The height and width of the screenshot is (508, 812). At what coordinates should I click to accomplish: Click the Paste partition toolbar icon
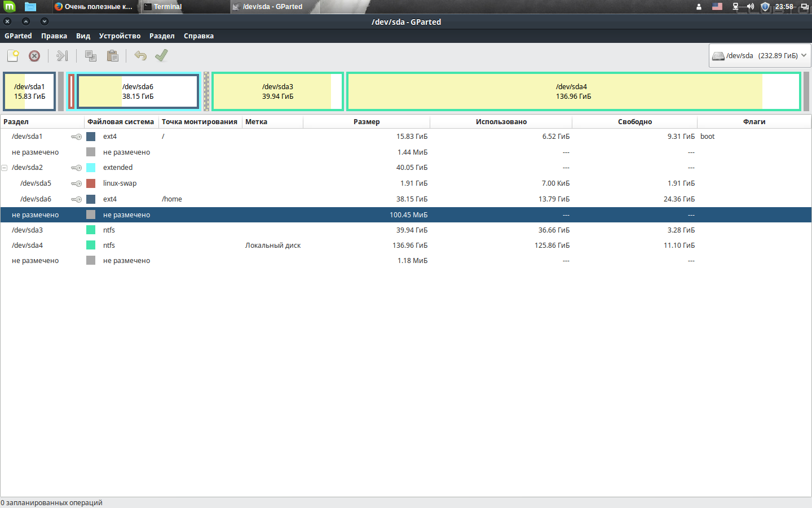coord(113,56)
